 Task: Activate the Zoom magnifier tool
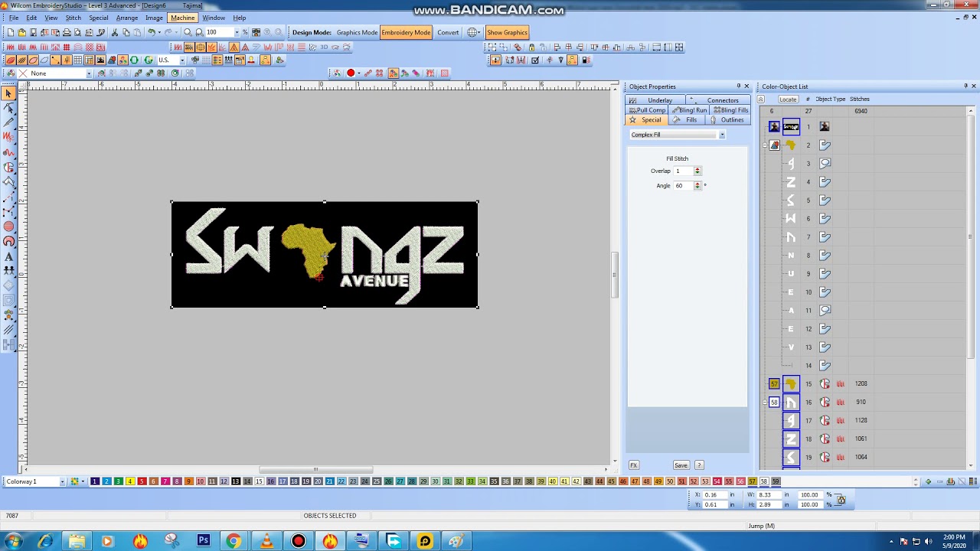[x=188, y=32]
